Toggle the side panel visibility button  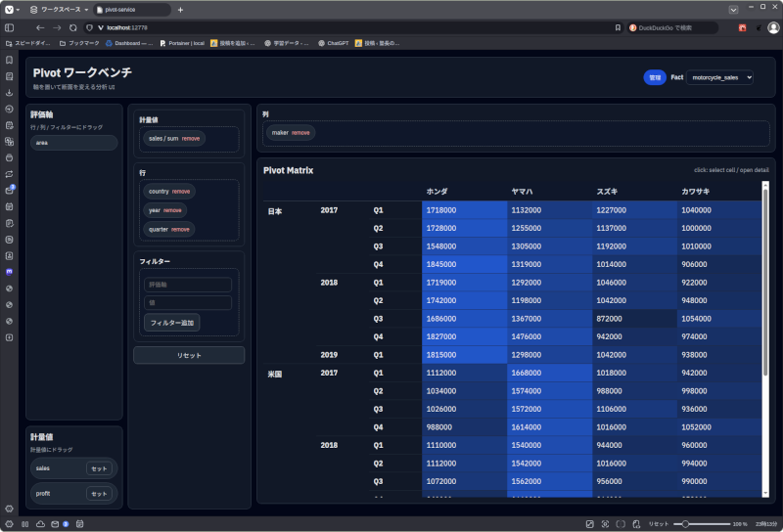click(x=10, y=27)
